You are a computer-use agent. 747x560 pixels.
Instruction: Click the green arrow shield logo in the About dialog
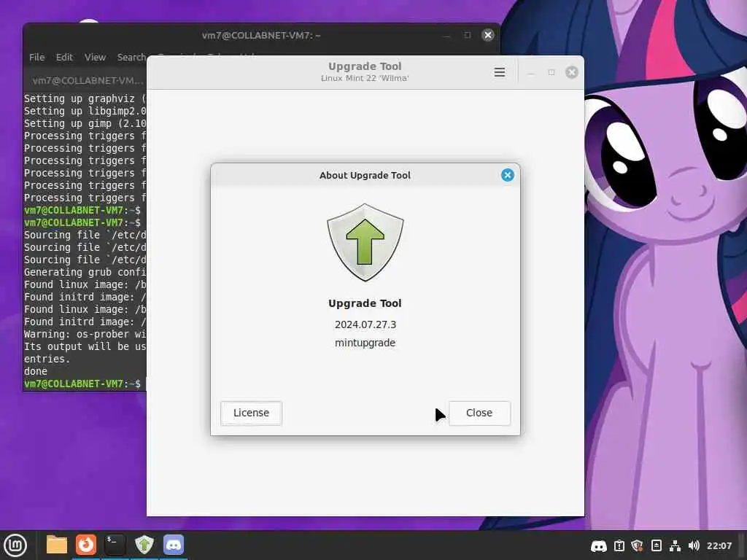365,242
